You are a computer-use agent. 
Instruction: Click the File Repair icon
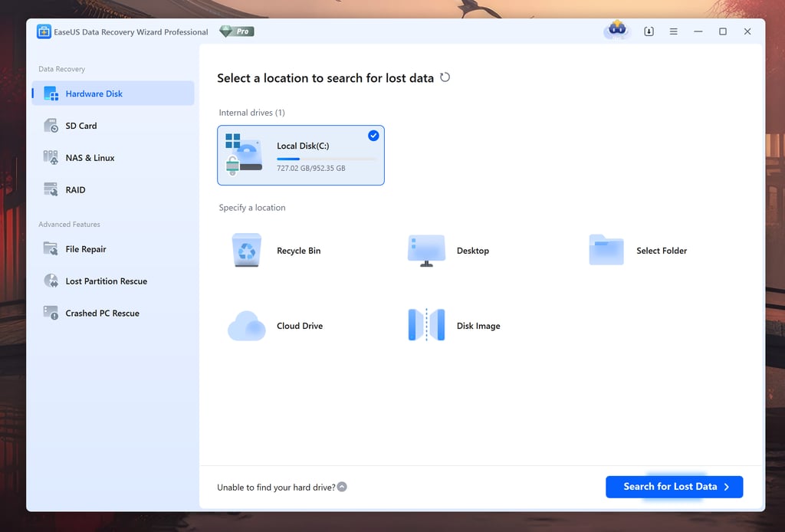tap(51, 248)
